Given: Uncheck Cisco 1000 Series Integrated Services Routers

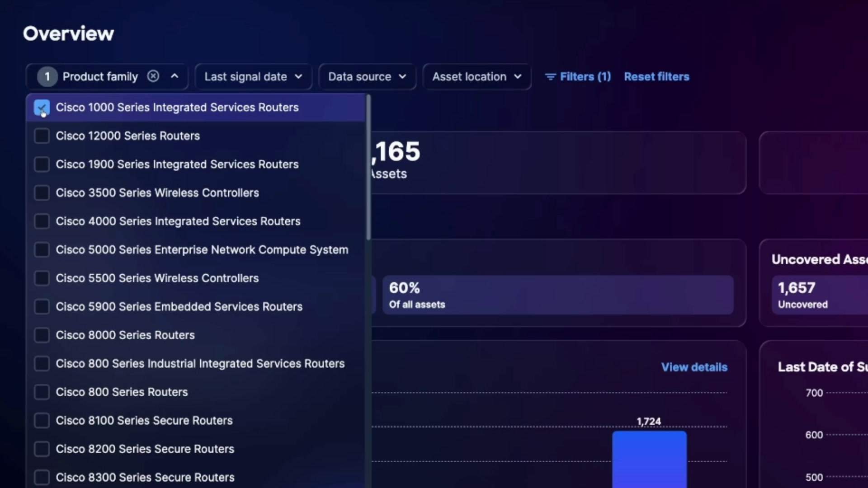Looking at the screenshot, I should (x=42, y=108).
